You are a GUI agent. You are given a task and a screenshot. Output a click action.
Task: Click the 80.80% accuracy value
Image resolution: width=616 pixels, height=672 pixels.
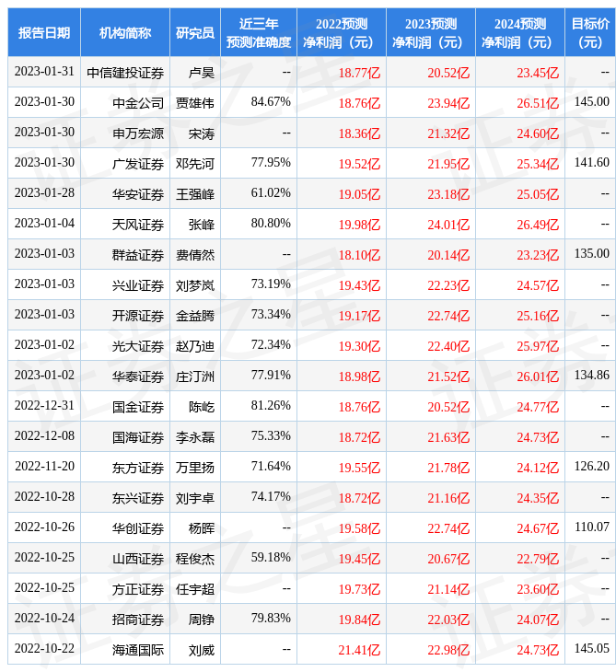pyautogui.click(x=271, y=224)
